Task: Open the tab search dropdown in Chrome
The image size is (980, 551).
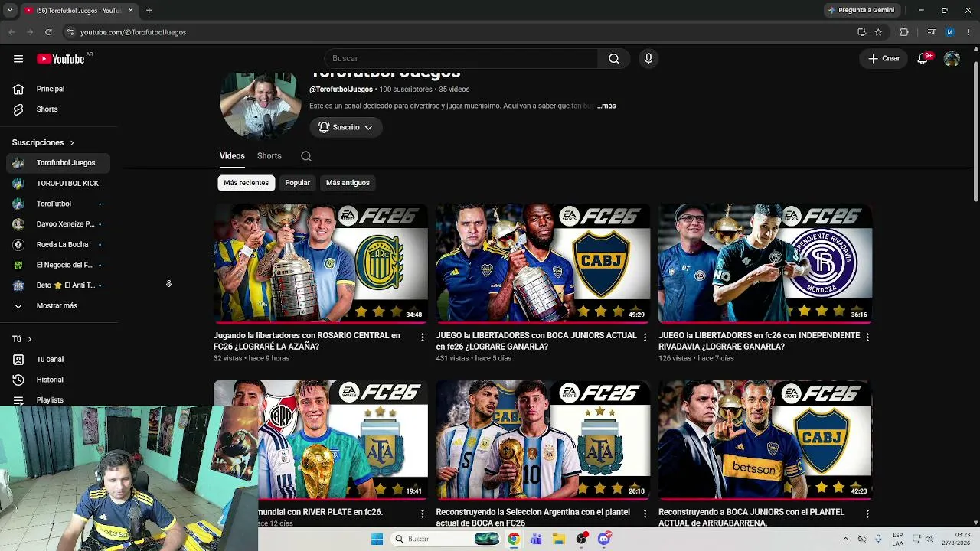Action: [10, 10]
